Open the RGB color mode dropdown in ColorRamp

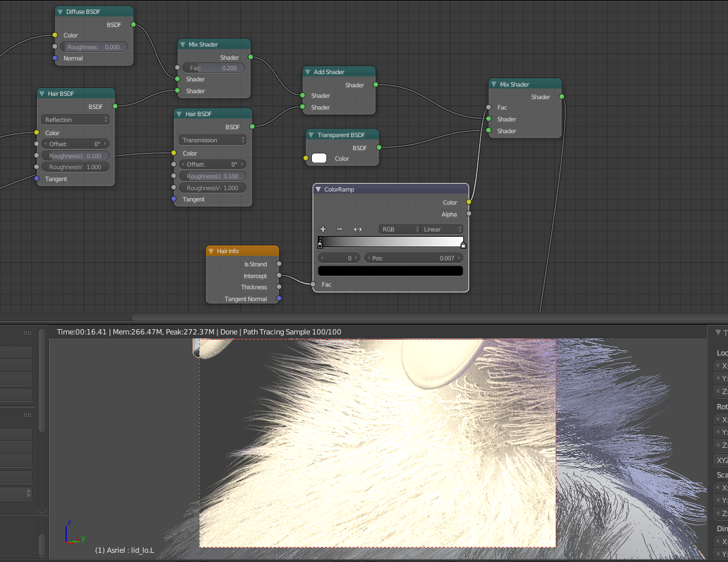click(x=400, y=229)
